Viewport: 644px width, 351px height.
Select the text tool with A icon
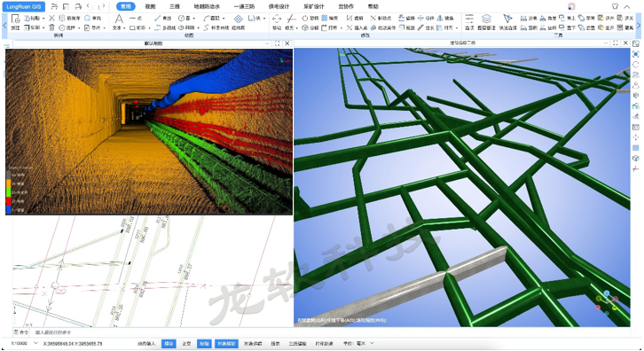(118, 21)
